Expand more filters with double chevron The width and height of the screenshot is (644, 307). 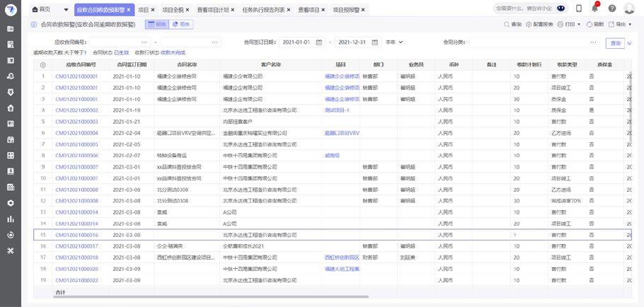tap(630, 43)
